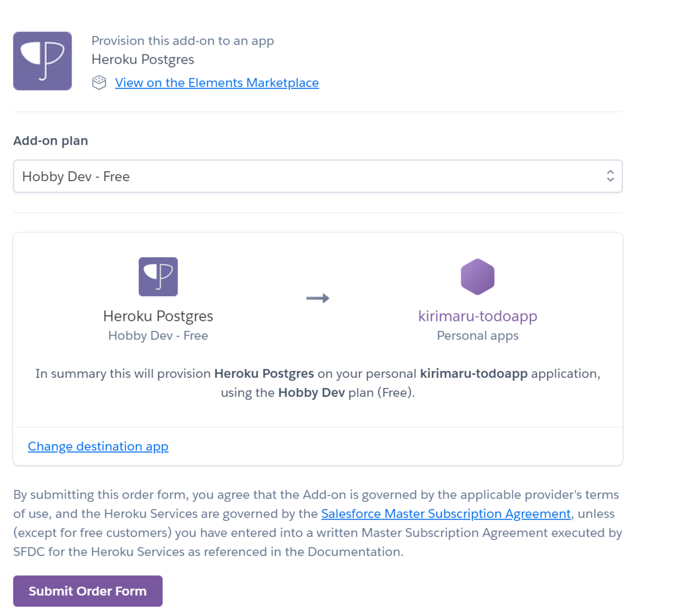Click the Elements Marketplace cube icon

click(x=99, y=83)
